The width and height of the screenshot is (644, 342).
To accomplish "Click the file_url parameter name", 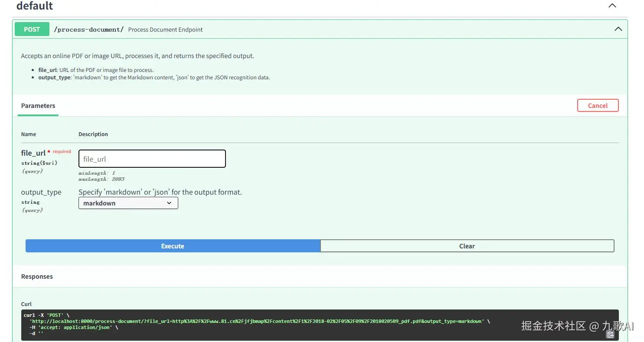I will tap(33, 153).
